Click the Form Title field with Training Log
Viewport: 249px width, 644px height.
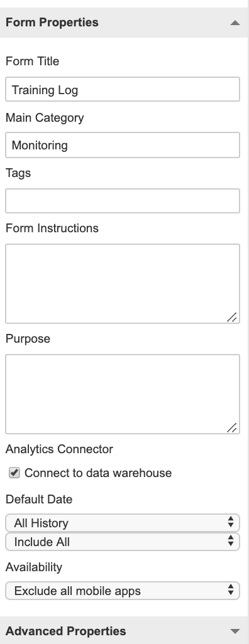click(123, 89)
